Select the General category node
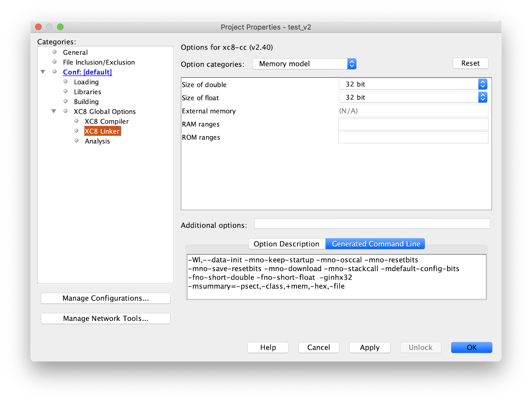Image resolution: width=532 pixels, height=402 pixels. click(x=75, y=53)
